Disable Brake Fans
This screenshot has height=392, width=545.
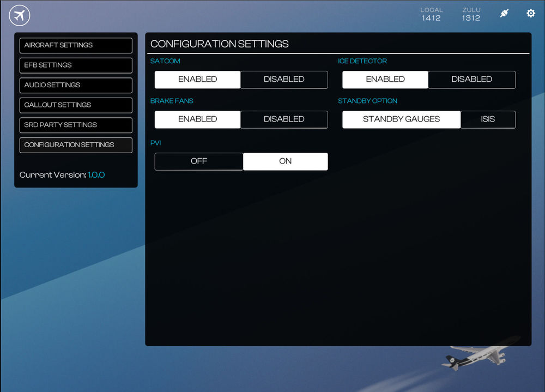[x=284, y=119]
